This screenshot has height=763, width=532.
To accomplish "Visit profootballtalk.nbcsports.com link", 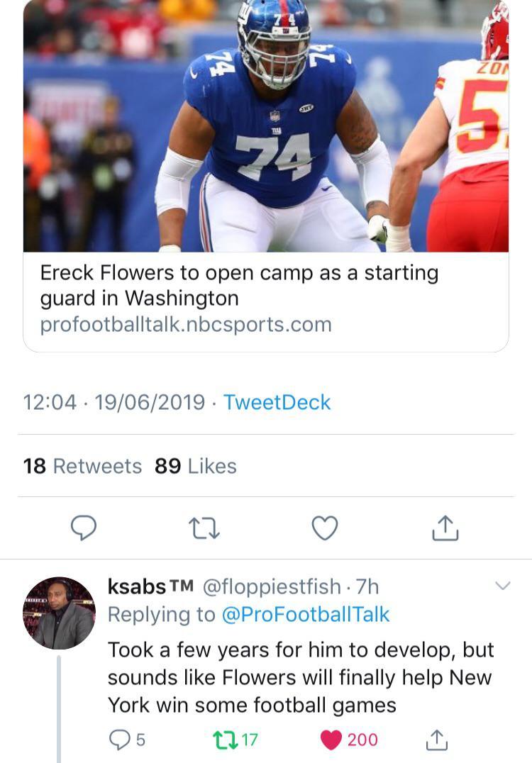I will 186,325.
